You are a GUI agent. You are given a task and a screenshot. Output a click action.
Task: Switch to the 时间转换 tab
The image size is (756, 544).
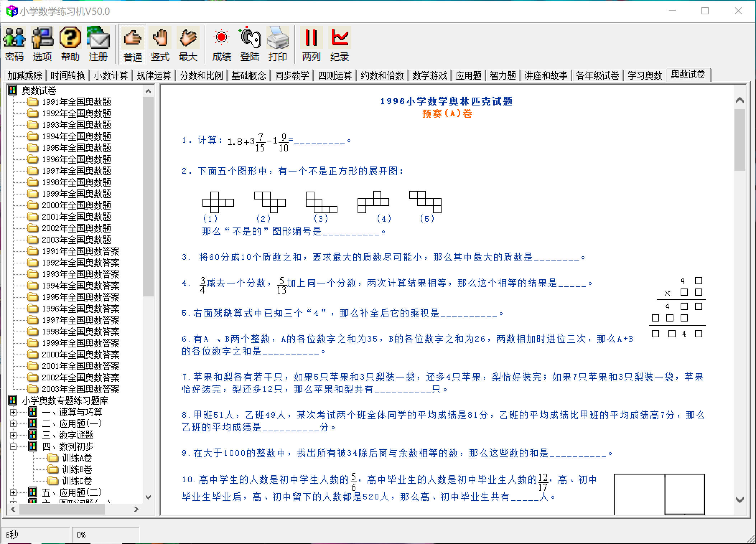(67, 75)
